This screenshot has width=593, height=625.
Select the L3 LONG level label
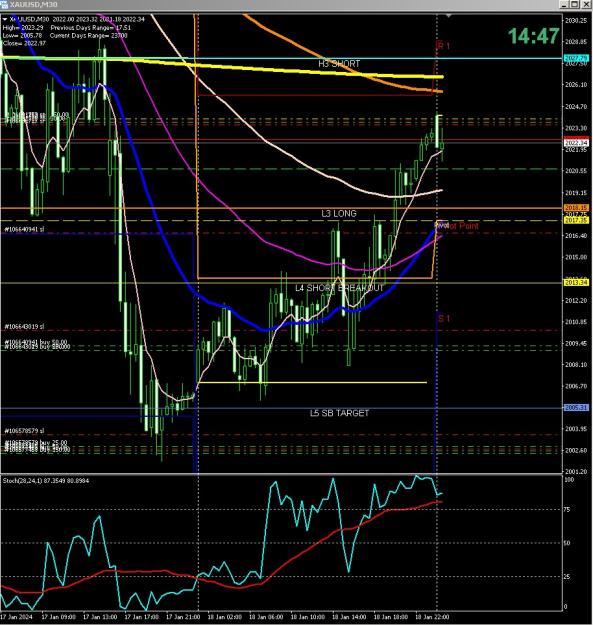(x=339, y=214)
